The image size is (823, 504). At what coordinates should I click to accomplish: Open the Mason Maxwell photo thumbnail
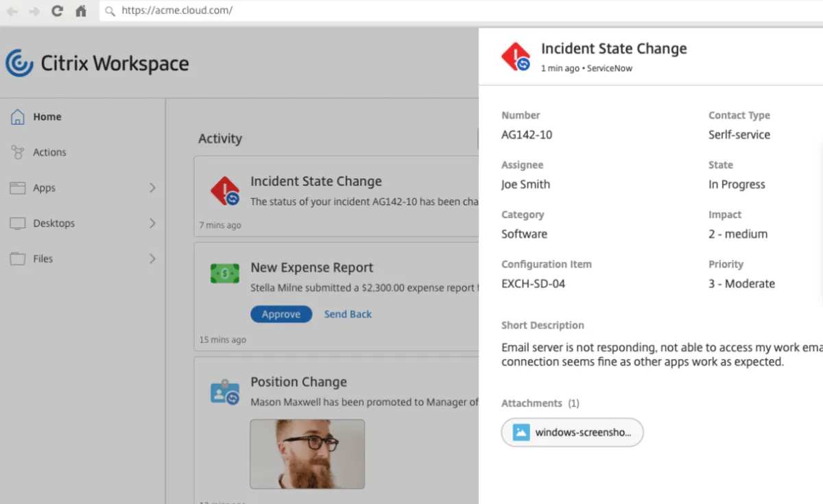(307, 454)
